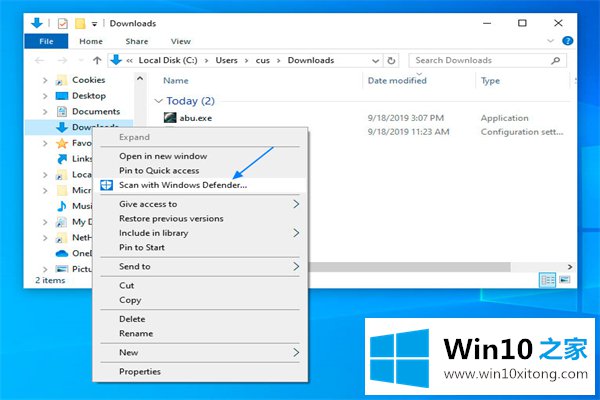Image resolution: width=600 pixels, height=400 pixels.
Task: Open the address bar history dropdown
Action: (x=375, y=60)
